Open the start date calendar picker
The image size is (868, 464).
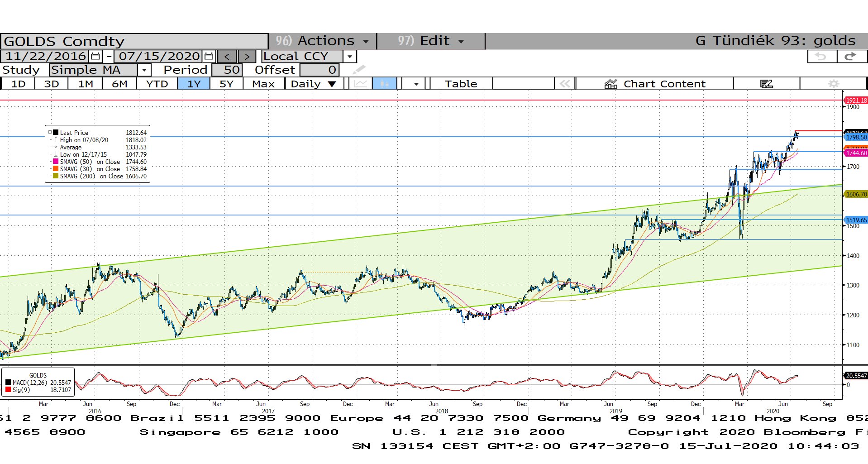(x=95, y=56)
